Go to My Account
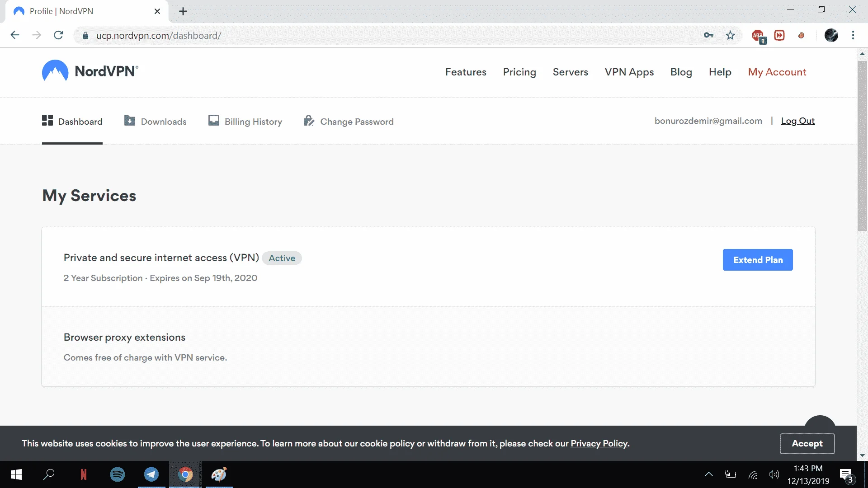 777,72
